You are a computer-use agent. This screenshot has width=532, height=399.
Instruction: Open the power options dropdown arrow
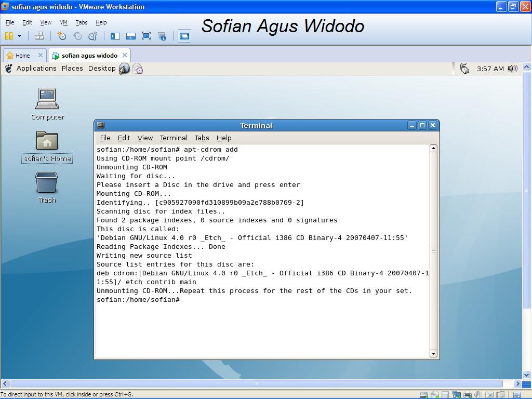click(19, 36)
